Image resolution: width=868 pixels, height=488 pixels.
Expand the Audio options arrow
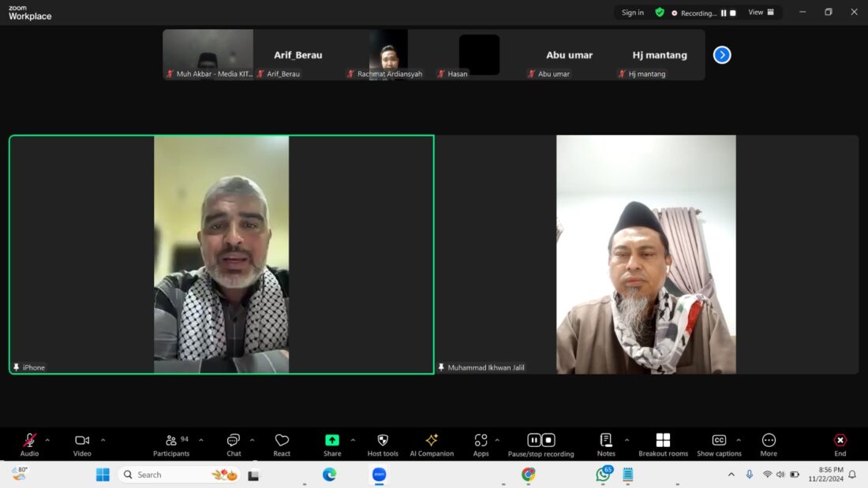(47, 440)
